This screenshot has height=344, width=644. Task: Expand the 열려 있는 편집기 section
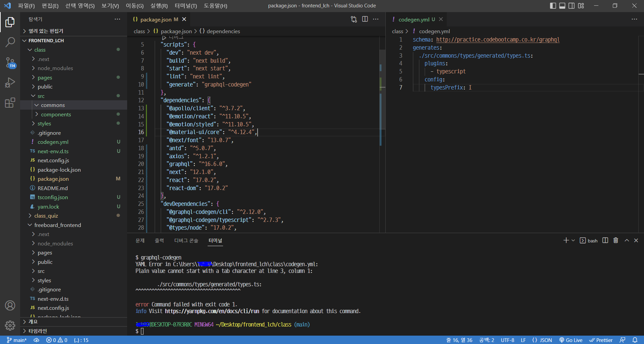(74, 31)
